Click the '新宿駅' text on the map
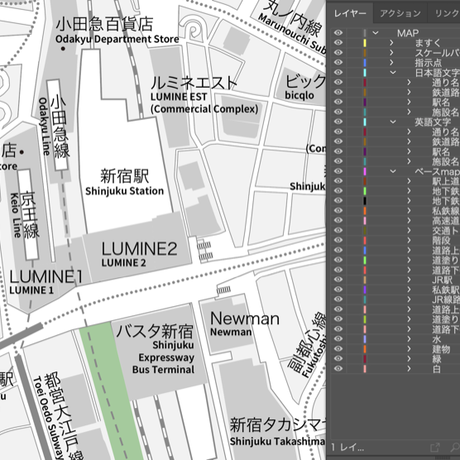 124,176
